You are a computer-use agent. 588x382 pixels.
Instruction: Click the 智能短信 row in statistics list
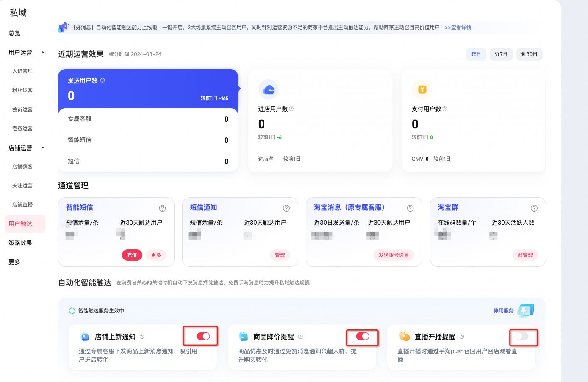pos(148,140)
